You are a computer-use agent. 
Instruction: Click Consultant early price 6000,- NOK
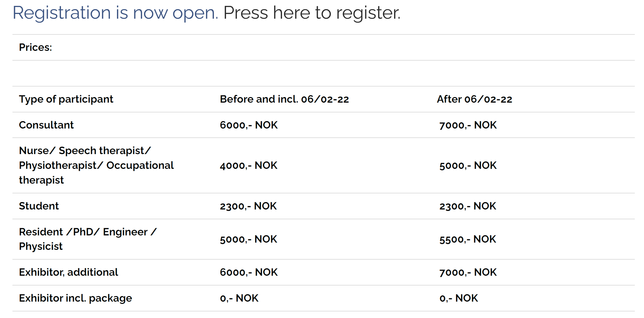(x=248, y=125)
